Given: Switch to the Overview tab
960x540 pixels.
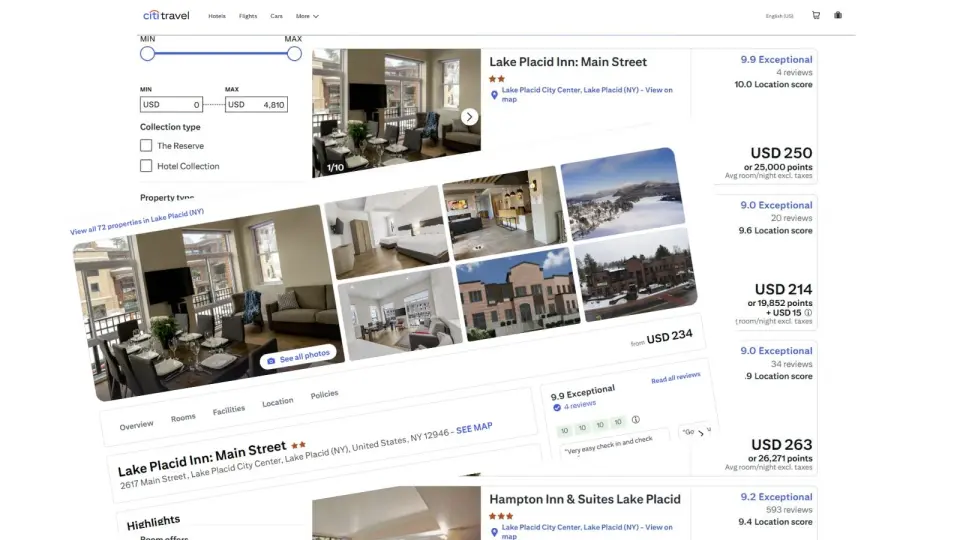Looking at the screenshot, I should (137, 425).
